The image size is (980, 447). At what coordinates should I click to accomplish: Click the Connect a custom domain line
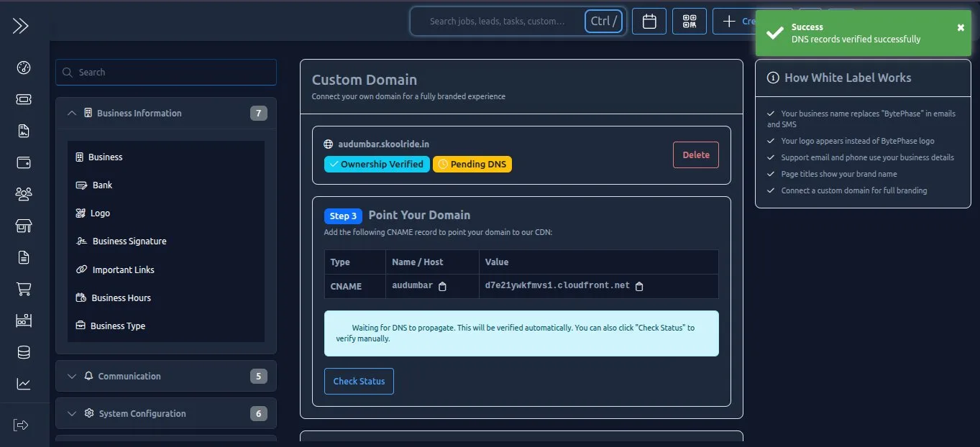point(854,190)
